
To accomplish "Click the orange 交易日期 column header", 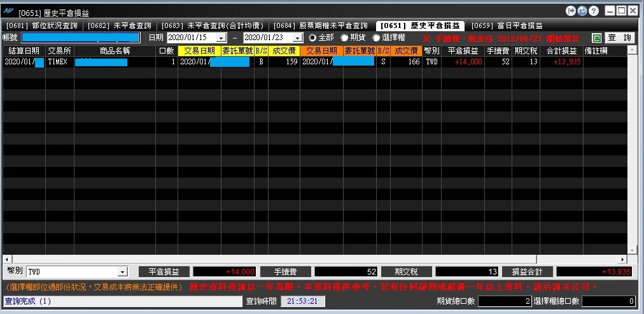I will [x=321, y=51].
